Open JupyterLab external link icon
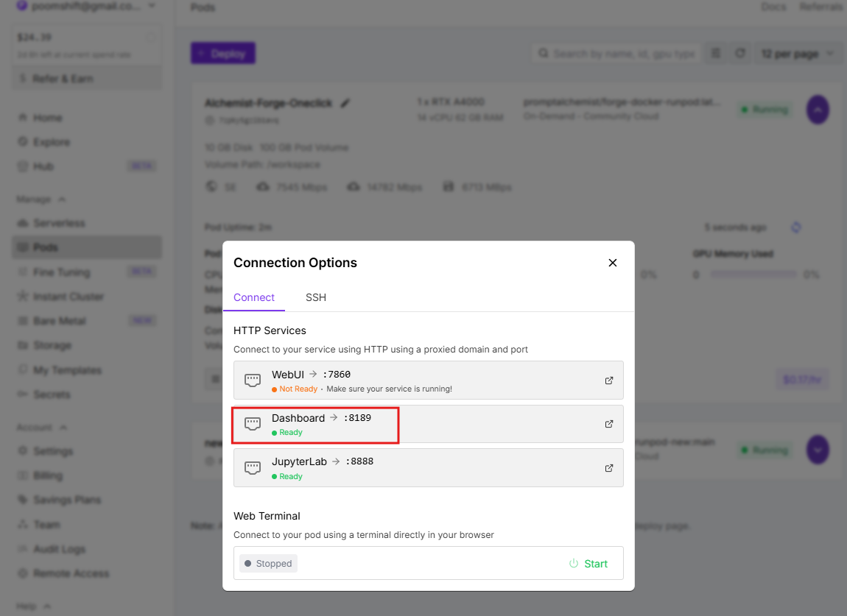 pyautogui.click(x=609, y=467)
